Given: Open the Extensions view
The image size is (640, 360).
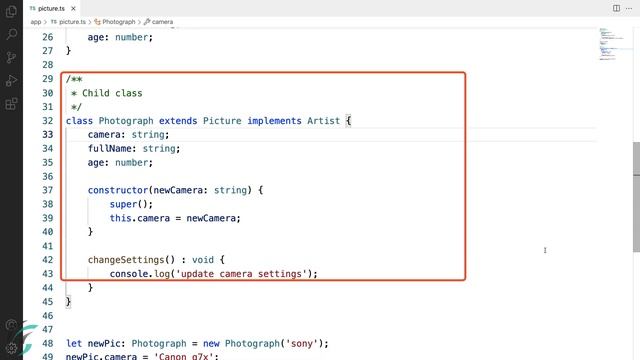Looking at the screenshot, I should (11, 104).
